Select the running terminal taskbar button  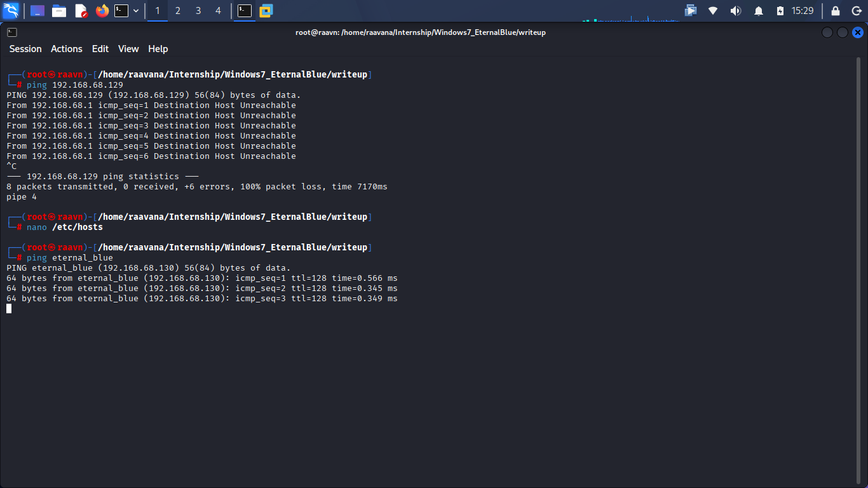[x=245, y=11]
